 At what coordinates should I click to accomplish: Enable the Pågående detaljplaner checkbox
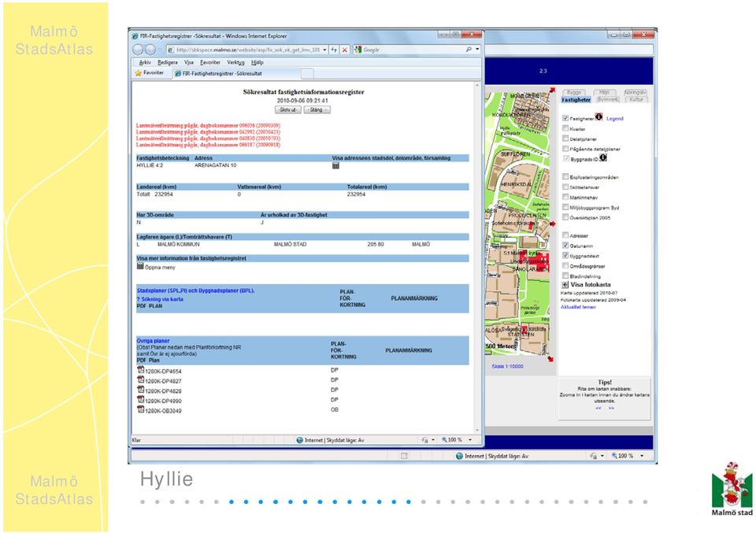click(565, 149)
